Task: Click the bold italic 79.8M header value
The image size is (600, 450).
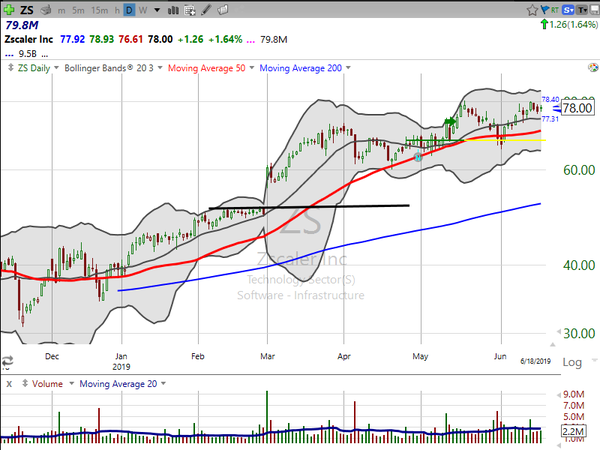Action: coord(22,25)
